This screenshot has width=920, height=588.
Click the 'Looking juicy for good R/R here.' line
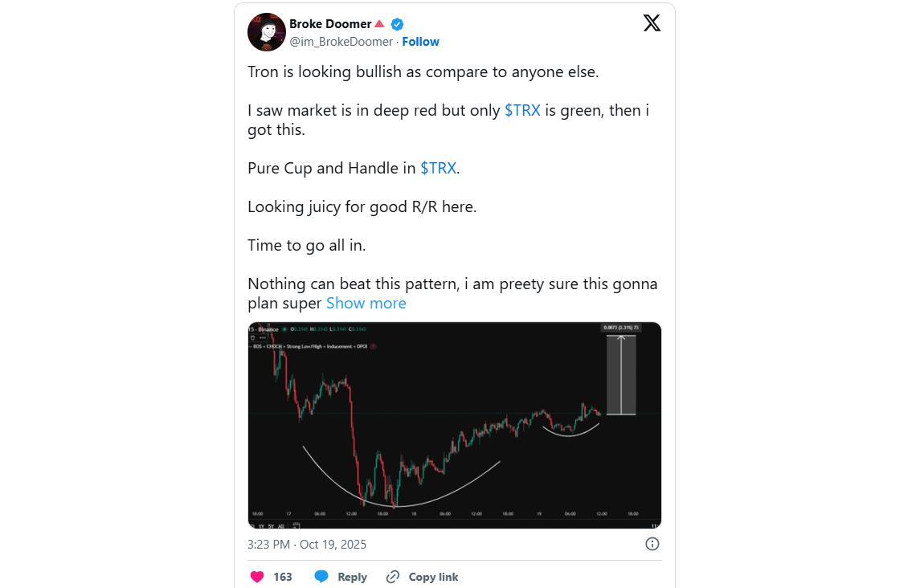point(362,206)
